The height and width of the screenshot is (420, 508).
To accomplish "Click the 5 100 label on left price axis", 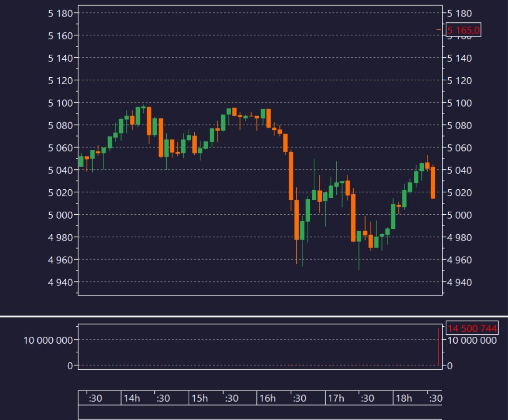I will (x=61, y=103).
